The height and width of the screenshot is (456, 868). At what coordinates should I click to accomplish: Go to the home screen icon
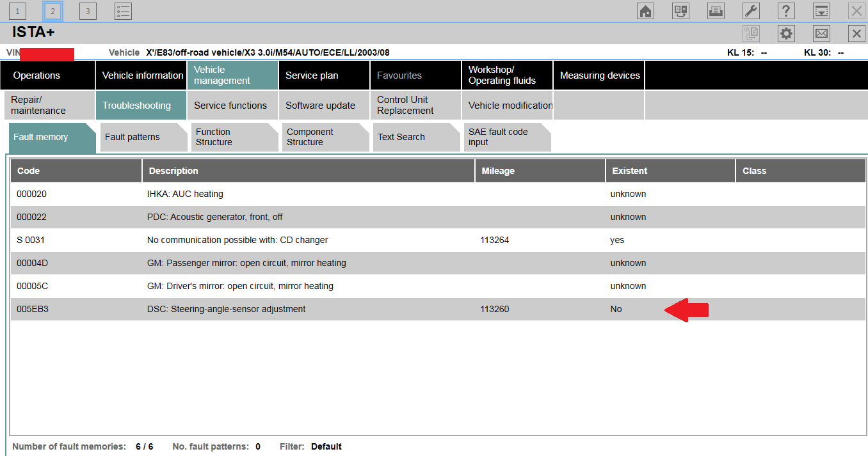tap(646, 11)
